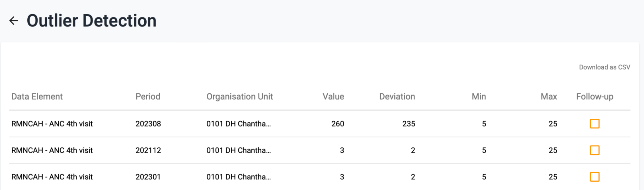Select the value 260 cell
The height and width of the screenshot is (190, 644).
[338, 124]
